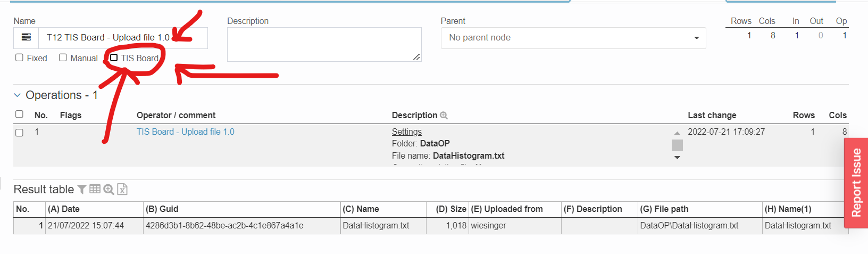Click the grid table view icon
The width and height of the screenshot is (868, 254).
click(95, 189)
